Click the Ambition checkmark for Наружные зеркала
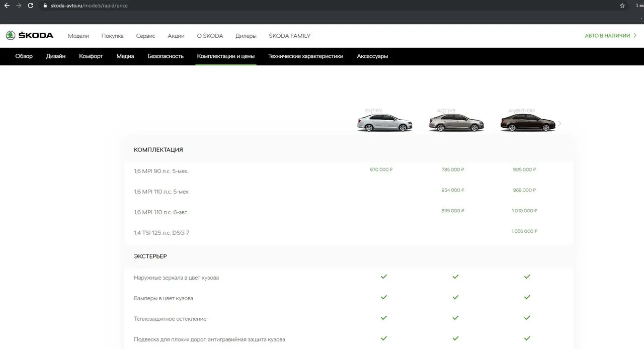This screenshot has width=644, height=349. [527, 277]
